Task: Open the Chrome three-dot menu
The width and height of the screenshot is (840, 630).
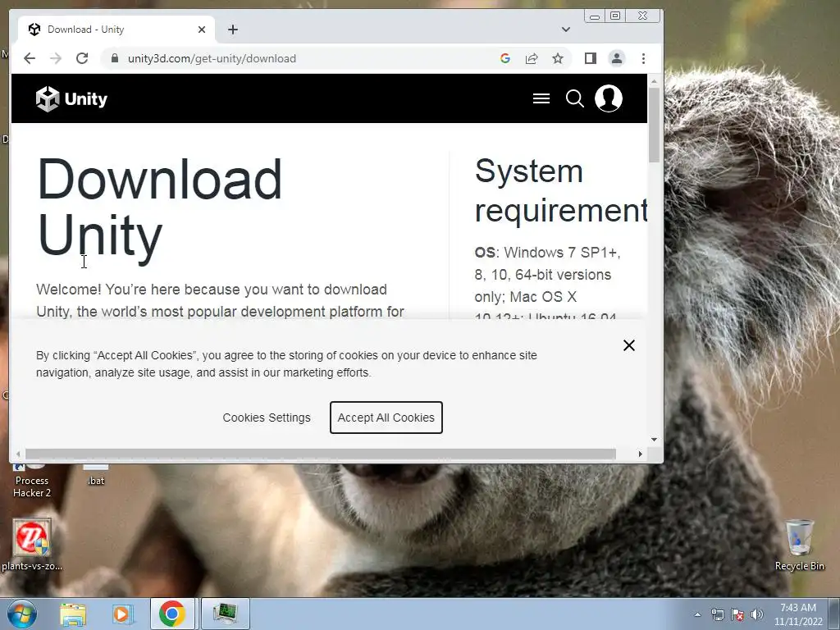Action: pyautogui.click(x=643, y=58)
